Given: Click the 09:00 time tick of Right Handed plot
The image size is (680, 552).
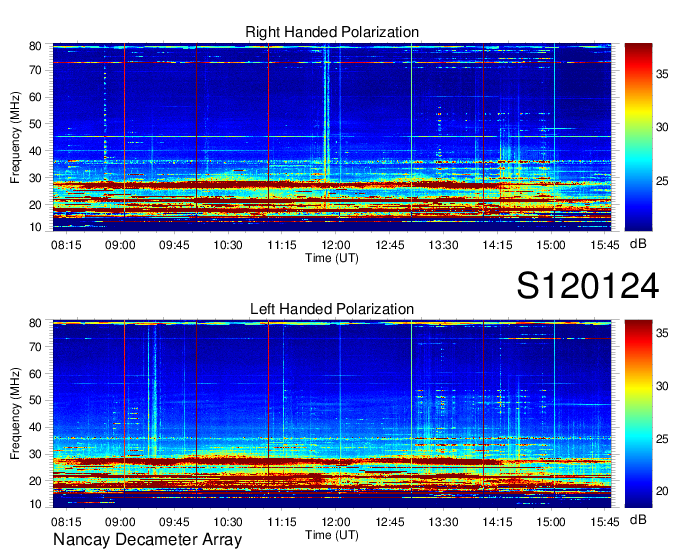Looking at the screenshot, I should pyautogui.click(x=120, y=245).
